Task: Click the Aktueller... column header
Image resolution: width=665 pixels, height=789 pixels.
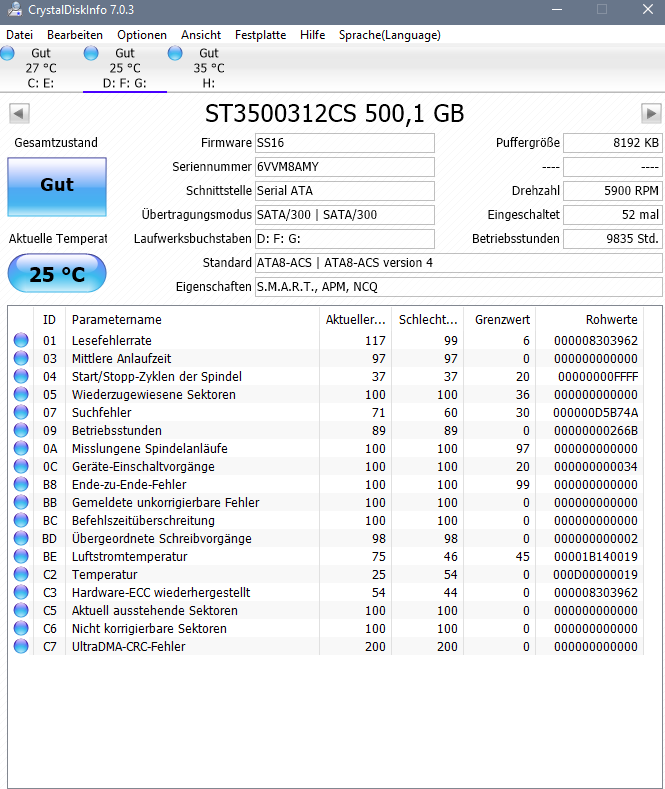Action: coord(355,320)
